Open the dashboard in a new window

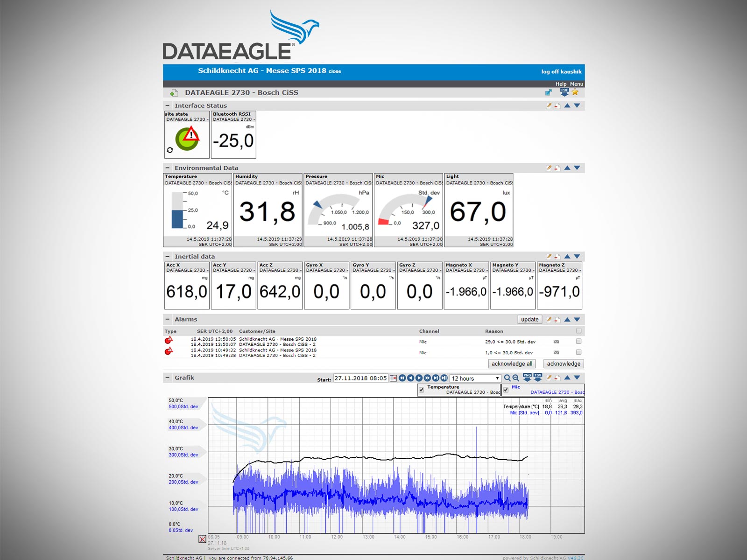(549, 92)
